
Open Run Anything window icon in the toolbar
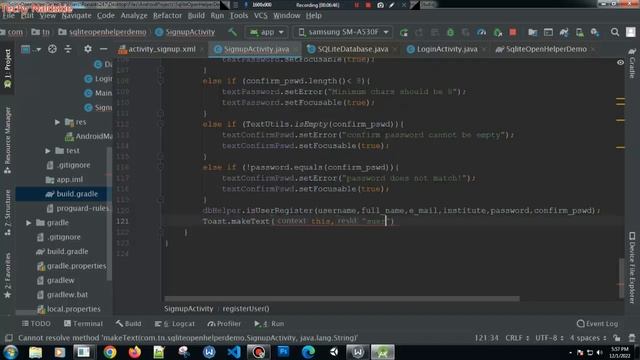[x=548, y=32]
